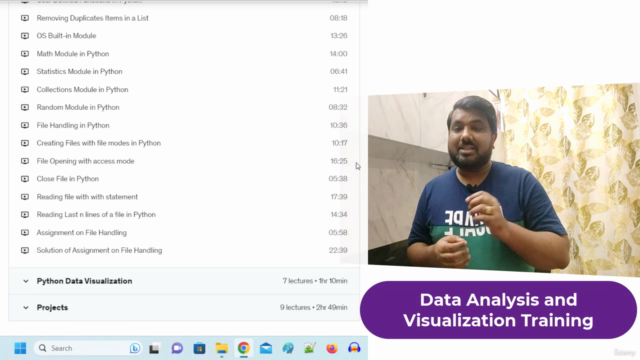Open lecture File Opening with access mode
Screen dimensions: 640x360
point(85,161)
